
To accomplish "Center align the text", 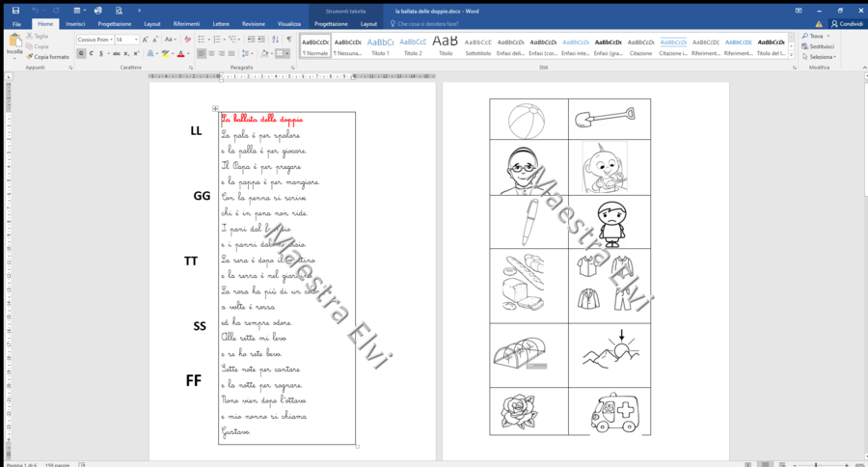I will coord(211,54).
